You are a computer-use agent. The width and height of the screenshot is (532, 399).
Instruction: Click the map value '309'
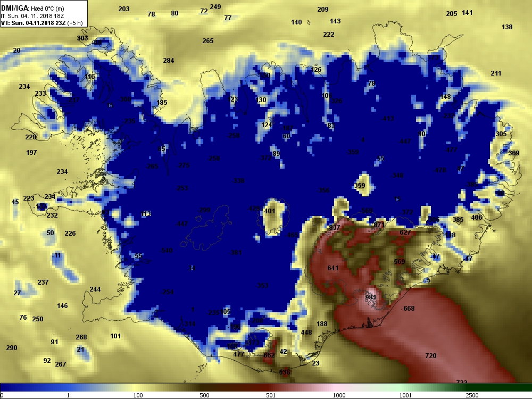514,153
